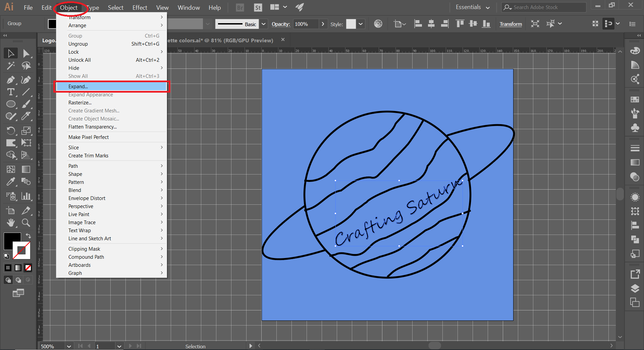Choose Create Trim Marks entry
This screenshot has height=350, width=644.
pyautogui.click(x=111, y=156)
